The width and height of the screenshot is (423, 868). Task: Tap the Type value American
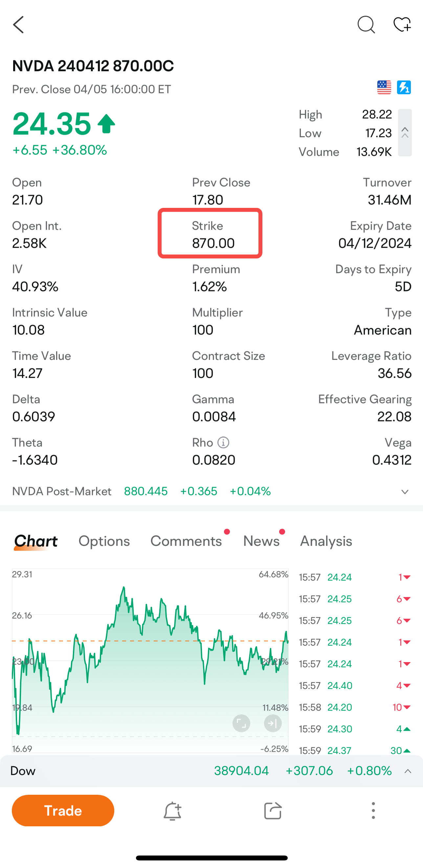pos(383,330)
